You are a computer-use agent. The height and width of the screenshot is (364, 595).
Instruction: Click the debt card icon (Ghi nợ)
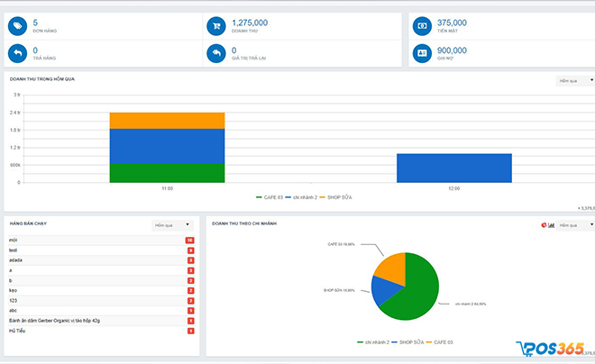pos(422,53)
